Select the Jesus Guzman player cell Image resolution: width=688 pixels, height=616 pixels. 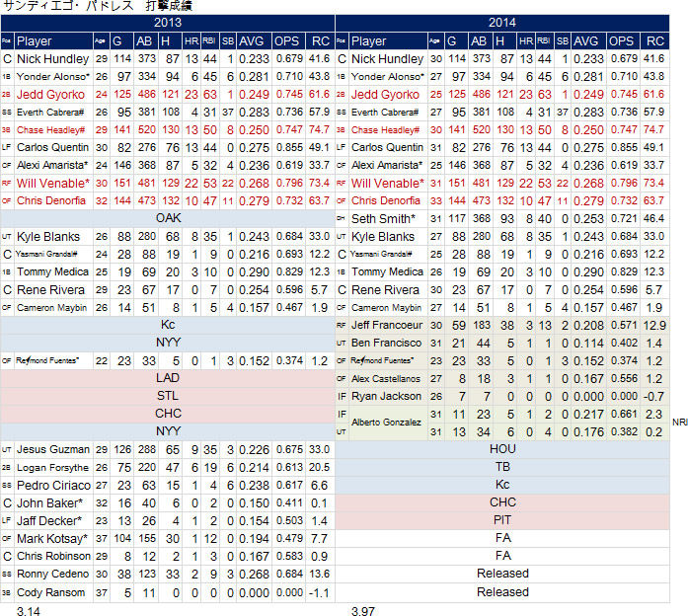(x=53, y=450)
